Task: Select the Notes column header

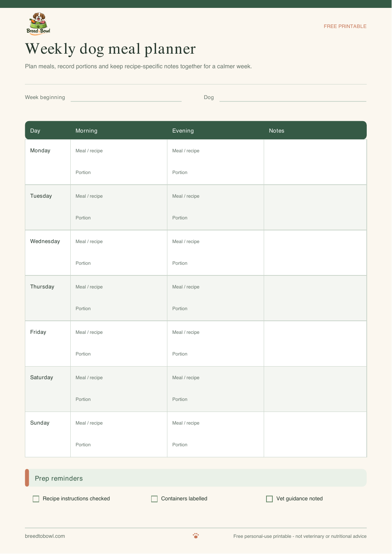Action: (277, 131)
